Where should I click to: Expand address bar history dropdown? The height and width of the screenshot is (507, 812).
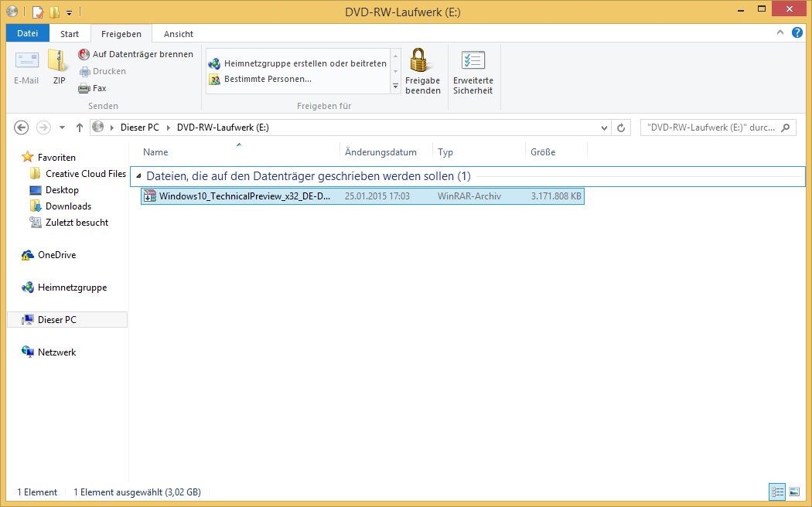point(604,128)
